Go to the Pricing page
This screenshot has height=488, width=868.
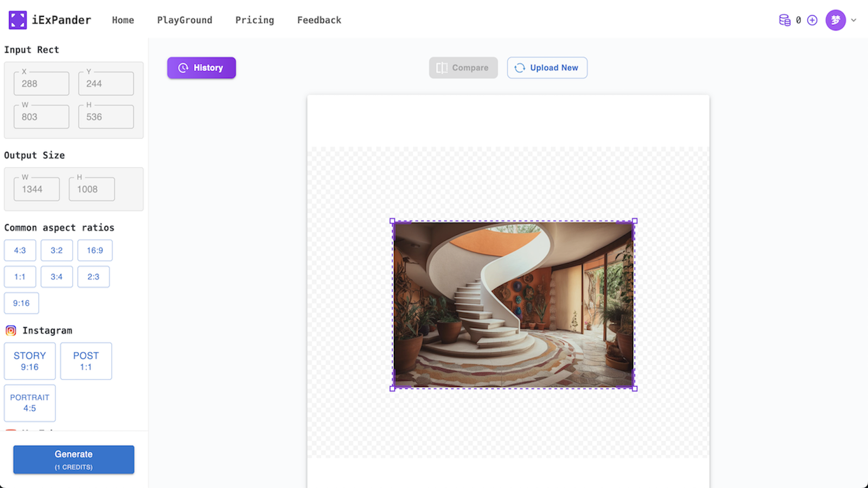(254, 20)
